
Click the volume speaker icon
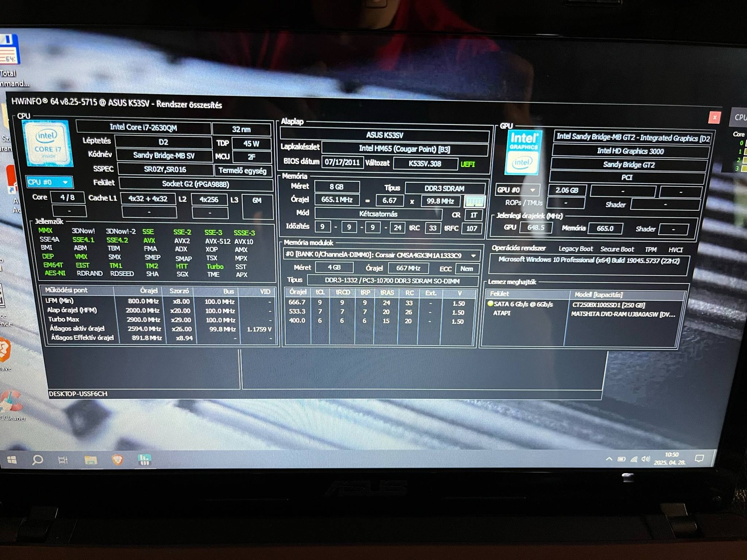[645, 459]
